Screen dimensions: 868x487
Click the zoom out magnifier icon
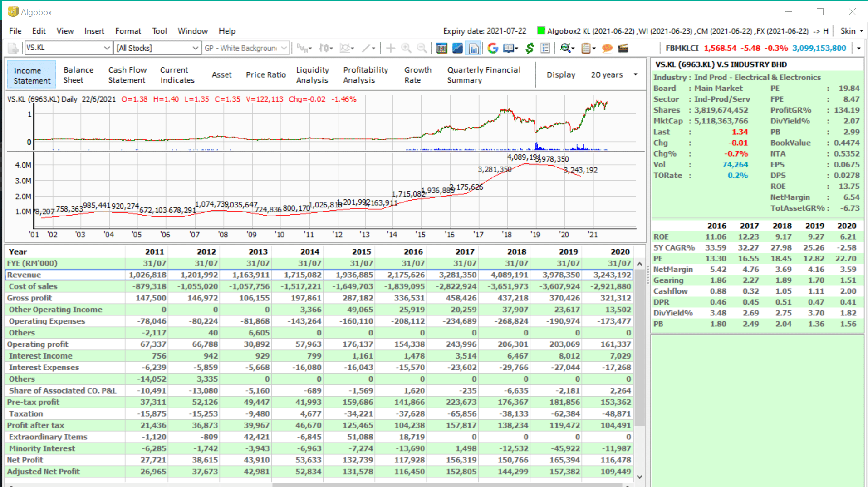click(x=422, y=48)
